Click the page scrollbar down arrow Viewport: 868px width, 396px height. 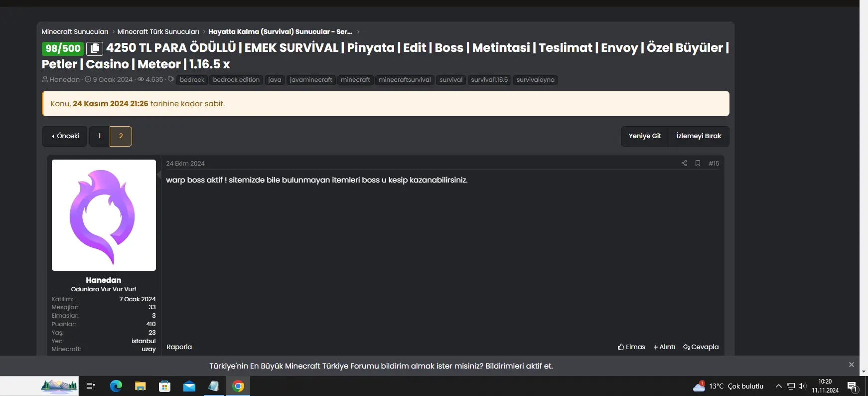tap(864, 372)
